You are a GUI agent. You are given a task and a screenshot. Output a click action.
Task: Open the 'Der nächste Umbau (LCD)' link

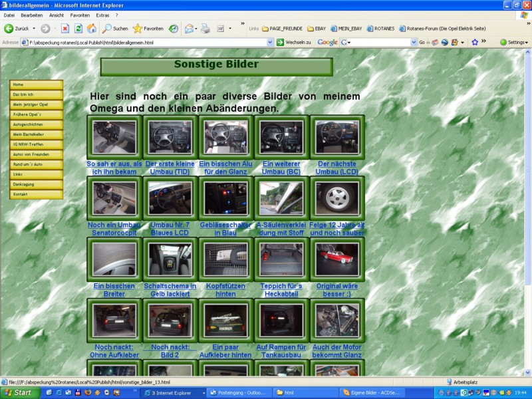click(337, 168)
